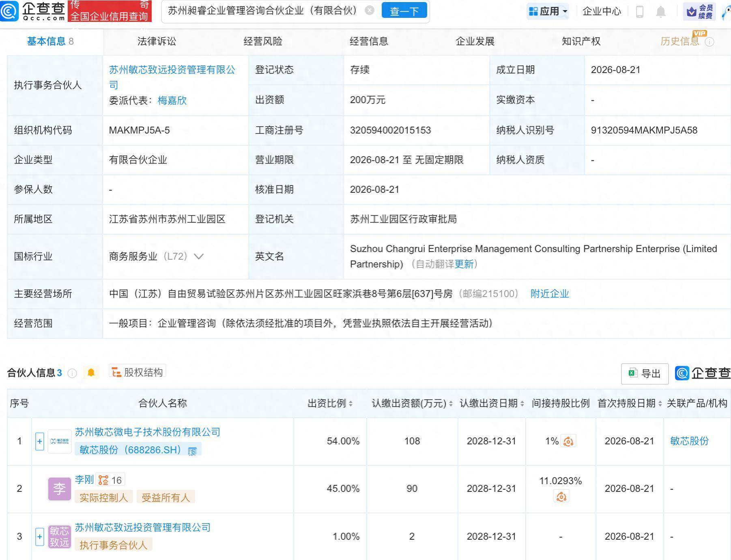Screen dimensions: 731x560
Task: Click the 查一下 search button
Action: (x=404, y=11)
